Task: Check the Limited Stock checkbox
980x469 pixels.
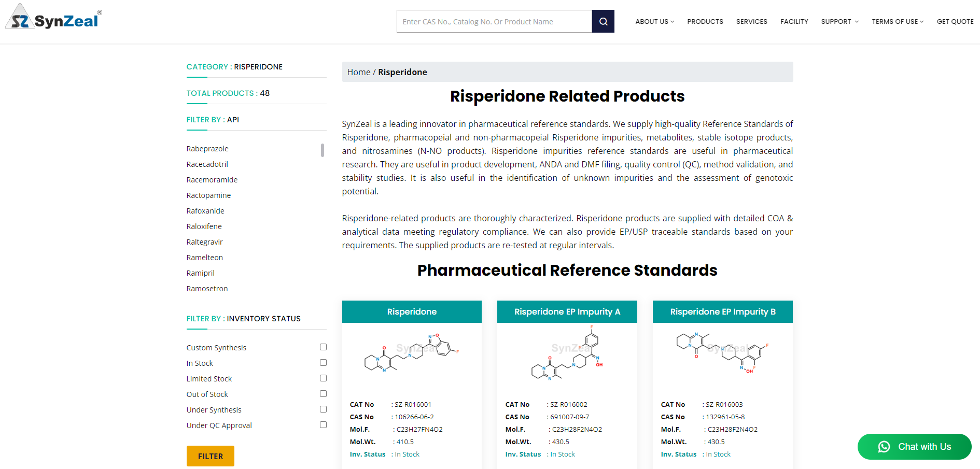Action: click(x=323, y=378)
